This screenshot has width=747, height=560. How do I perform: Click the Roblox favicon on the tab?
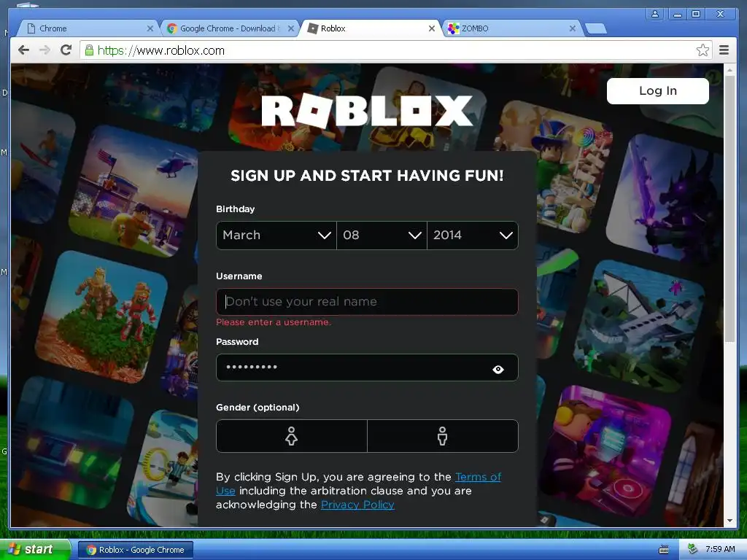312,28
